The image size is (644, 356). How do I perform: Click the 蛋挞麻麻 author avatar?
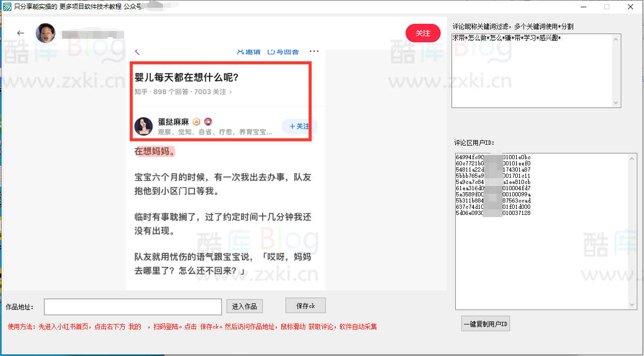[x=143, y=126]
